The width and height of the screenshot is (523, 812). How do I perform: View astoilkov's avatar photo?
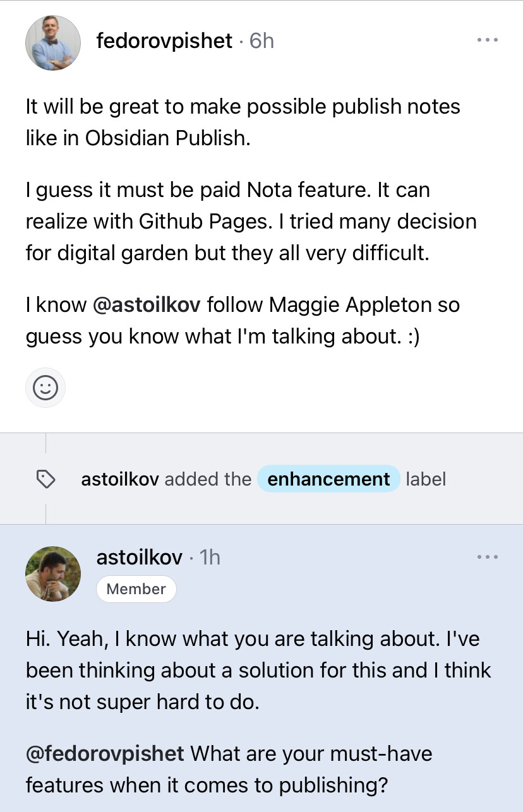coord(53,574)
